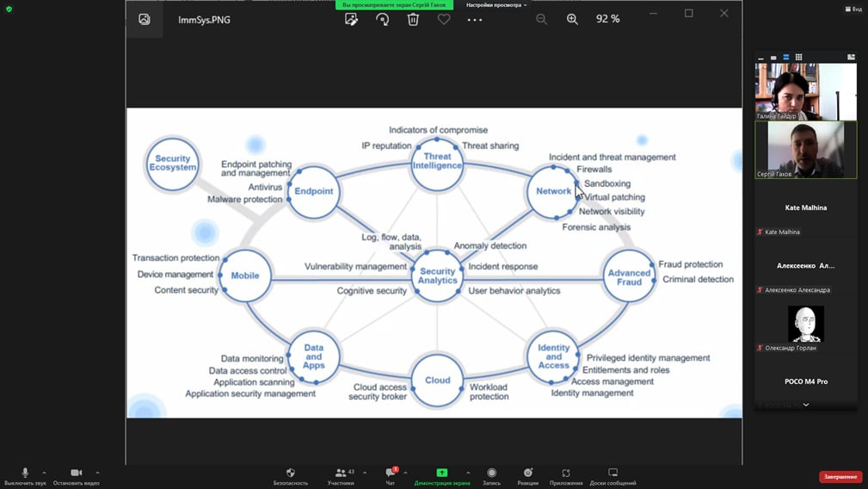The image size is (868, 489).
Task: Open the photo collection icon beside ImmSys.PNG
Action: tap(145, 20)
